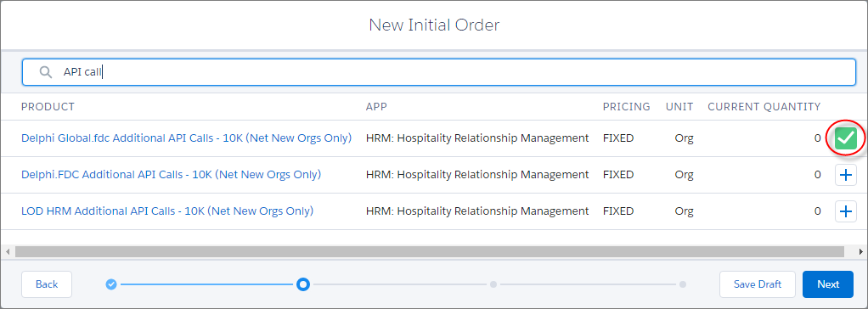
Task: Click the right scrollbar arrow
Action: click(x=860, y=252)
